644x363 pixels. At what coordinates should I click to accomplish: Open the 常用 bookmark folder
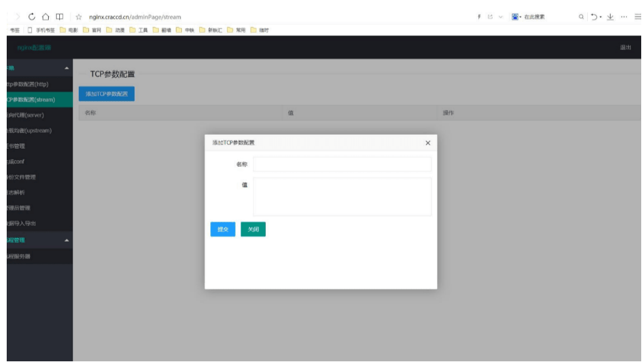click(237, 30)
